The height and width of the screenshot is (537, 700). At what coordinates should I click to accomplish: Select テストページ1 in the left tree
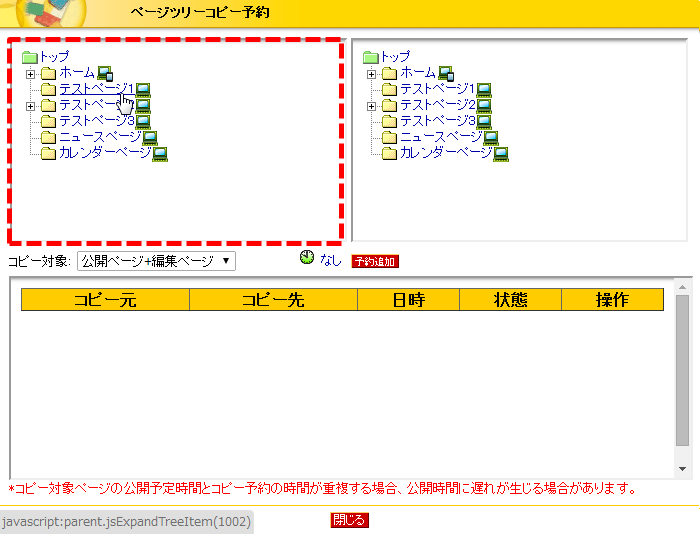(96, 88)
